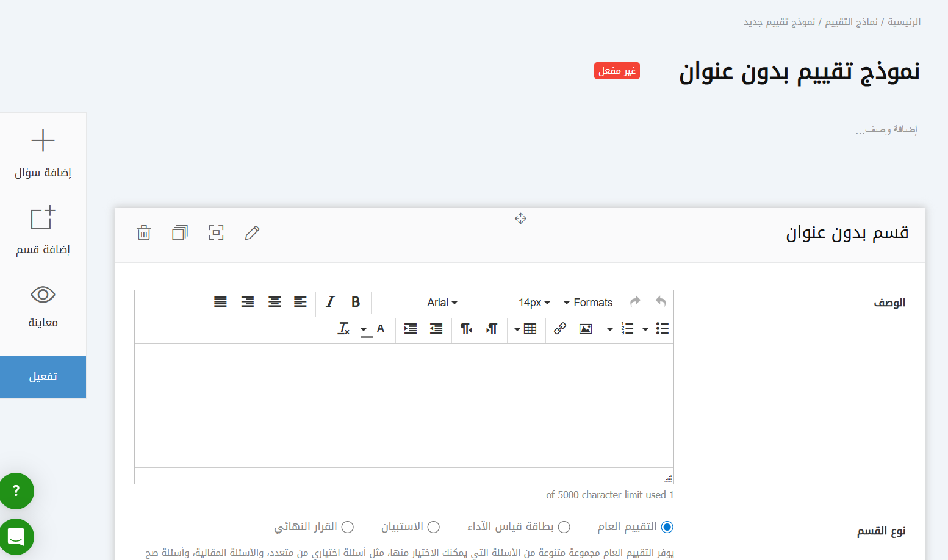
Task: Open the Arial font family dropdown
Action: click(442, 303)
